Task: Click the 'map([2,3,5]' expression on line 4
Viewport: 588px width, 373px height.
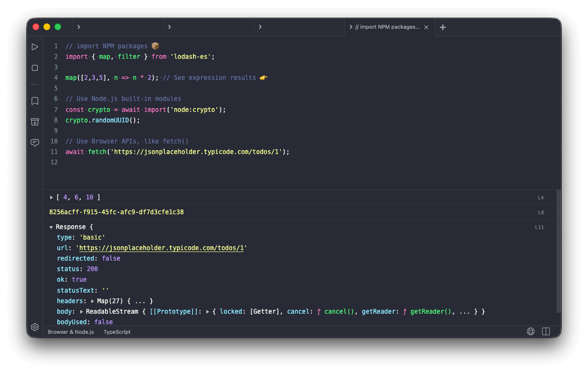Action: tap(88, 77)
